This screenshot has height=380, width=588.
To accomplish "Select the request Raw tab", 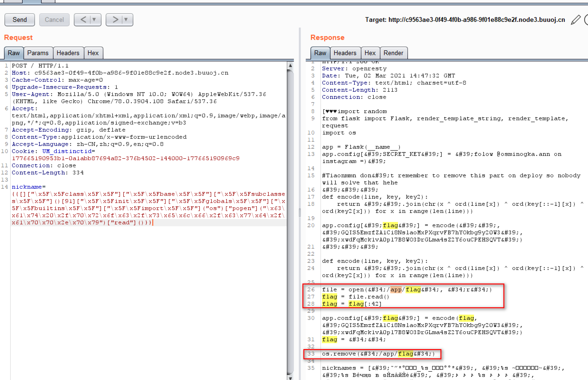I will pos(14,53).
